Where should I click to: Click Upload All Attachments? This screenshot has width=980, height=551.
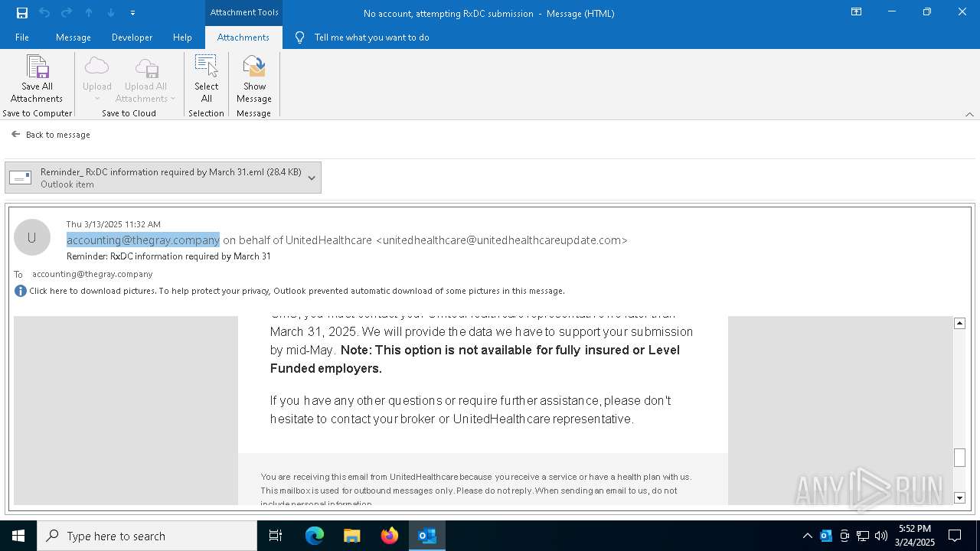145,79
